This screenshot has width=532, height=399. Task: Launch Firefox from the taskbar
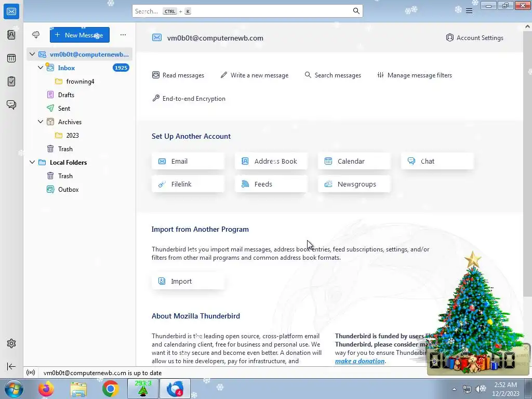click(46, 389)
